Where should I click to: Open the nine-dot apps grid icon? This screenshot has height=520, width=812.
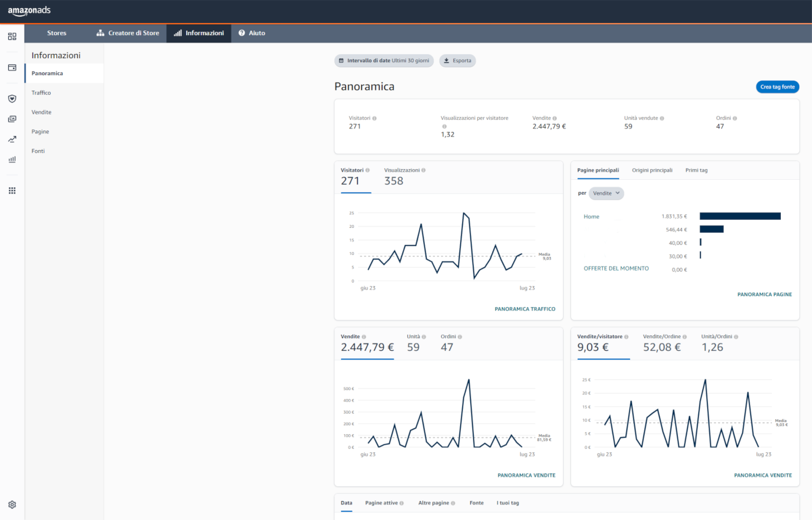tap(12, 191)
